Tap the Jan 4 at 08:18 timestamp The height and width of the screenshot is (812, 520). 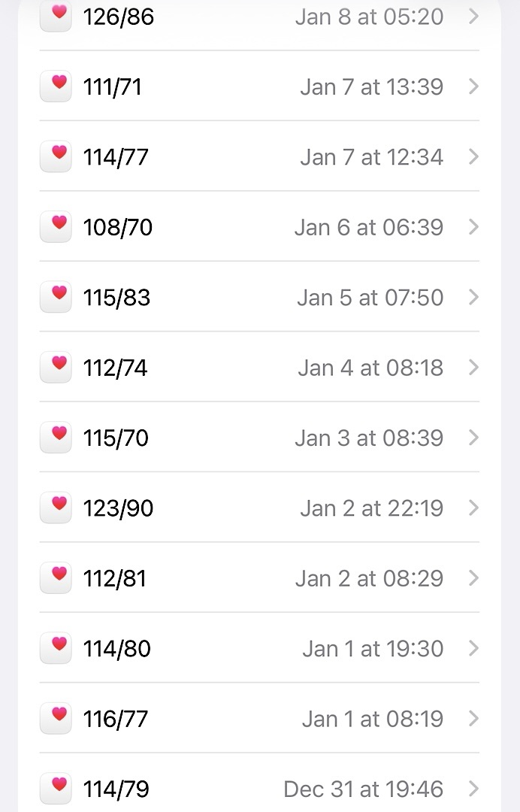pos(370,368)
